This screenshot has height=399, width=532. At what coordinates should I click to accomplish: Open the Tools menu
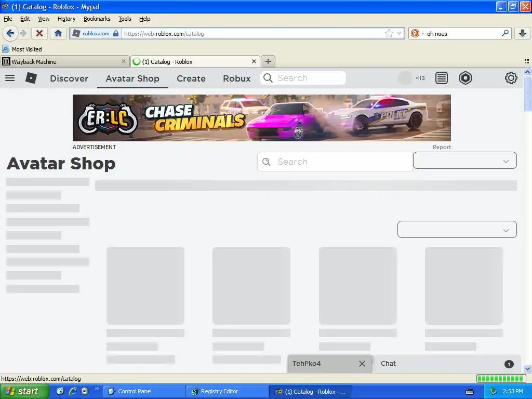pyautogui.click(x=125, y=19)
